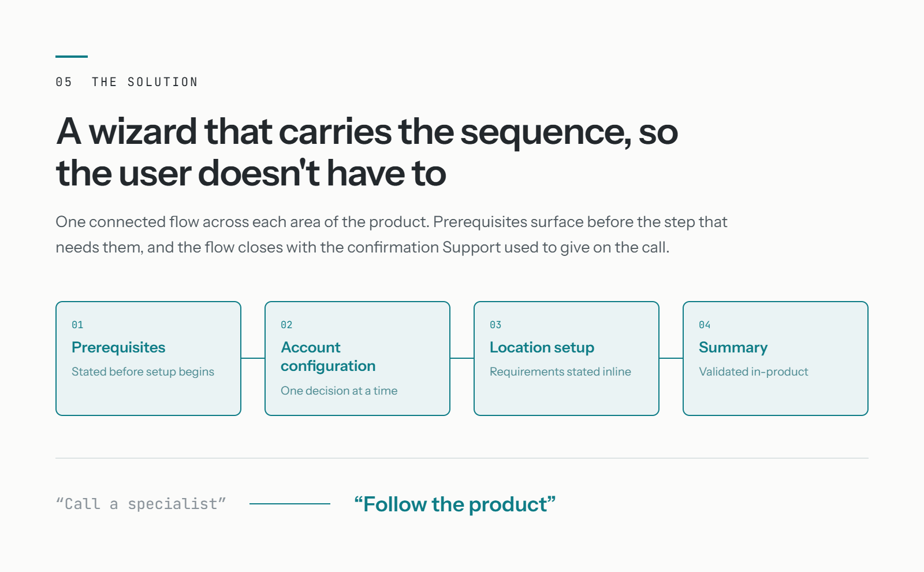Click the 04 step number label
924x572 pixels.
705,325
